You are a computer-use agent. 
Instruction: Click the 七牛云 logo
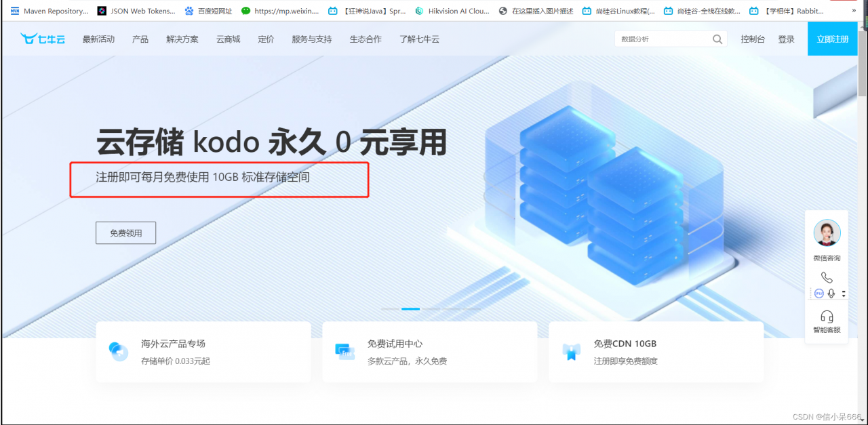(43, 39)
